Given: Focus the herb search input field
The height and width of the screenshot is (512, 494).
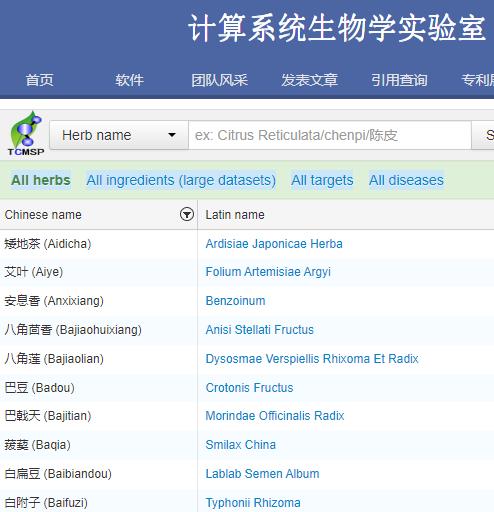Looking at the screenshot, I should (x=330, y=135).
